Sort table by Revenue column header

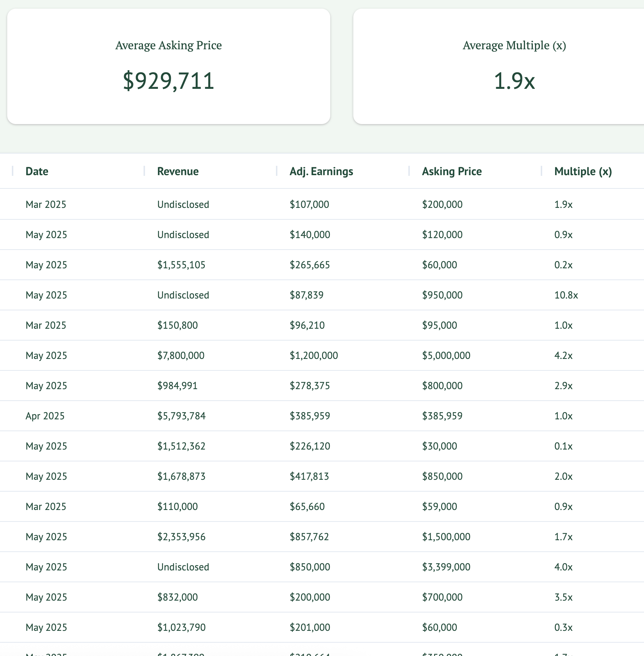pos(178,172)
